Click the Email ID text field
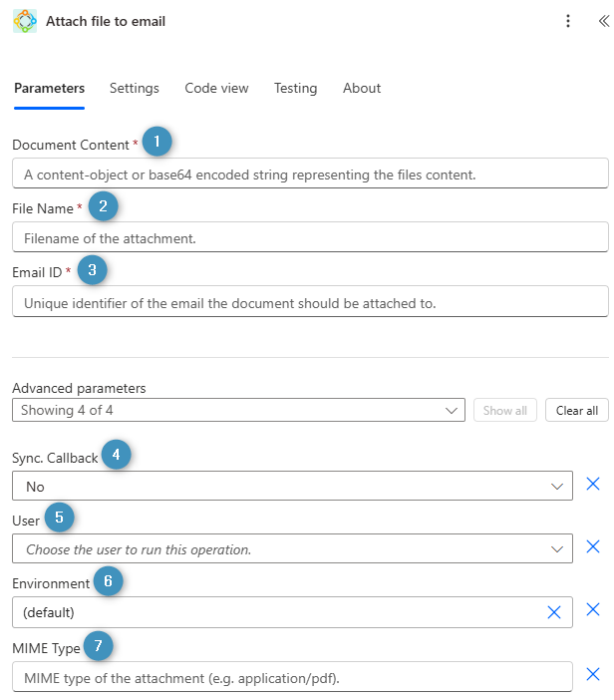Image resolution: width=614 pixels, height=700 pixels. (310, 302)
